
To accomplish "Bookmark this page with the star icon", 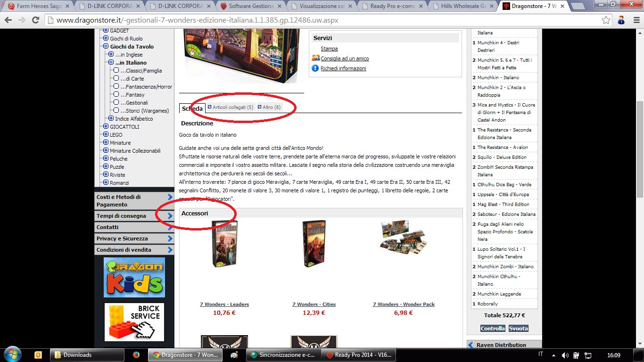I will [x=606, y=20].
